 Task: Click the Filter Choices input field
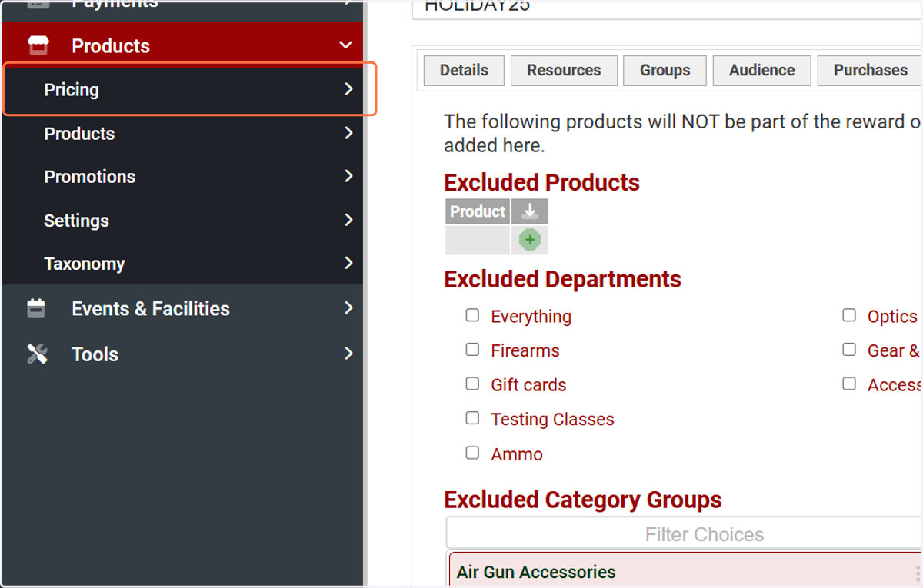point(684,534)
